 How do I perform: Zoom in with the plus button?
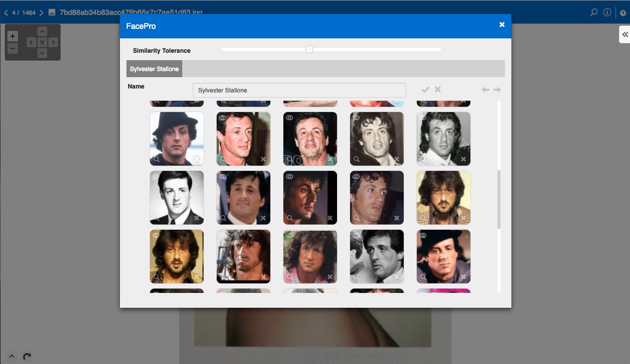pos(13,36)
